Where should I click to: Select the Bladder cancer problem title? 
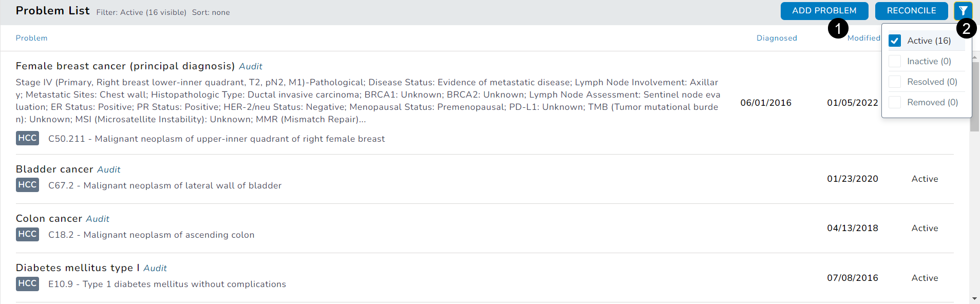(54, 169)
